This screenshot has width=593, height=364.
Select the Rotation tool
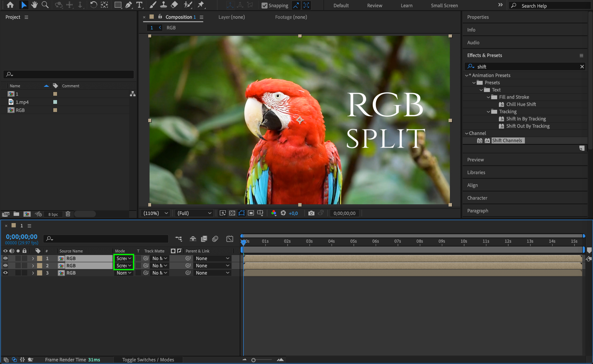click(x=93, y=5)
